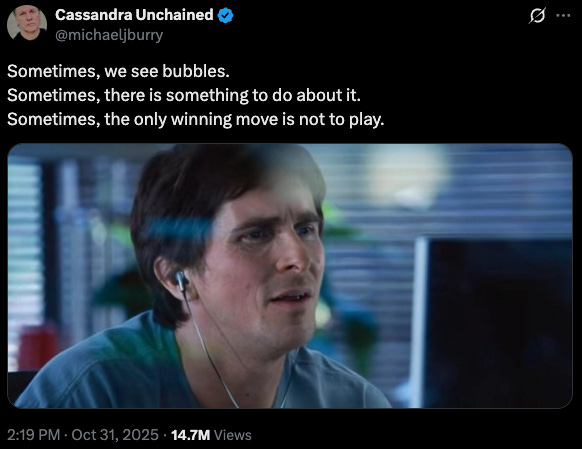Click the line "Sometimes, we see bubbles."
The height and width of the screenshot is (449, 582).
coord(118,71)
